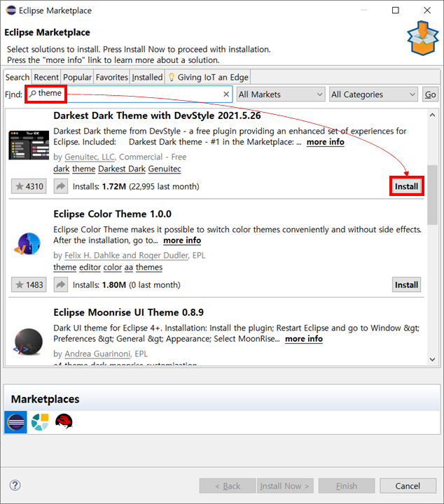444x504 pixels.
Task: Open the Eclipse marketplace catalog icon
Action: click(15, 421)
